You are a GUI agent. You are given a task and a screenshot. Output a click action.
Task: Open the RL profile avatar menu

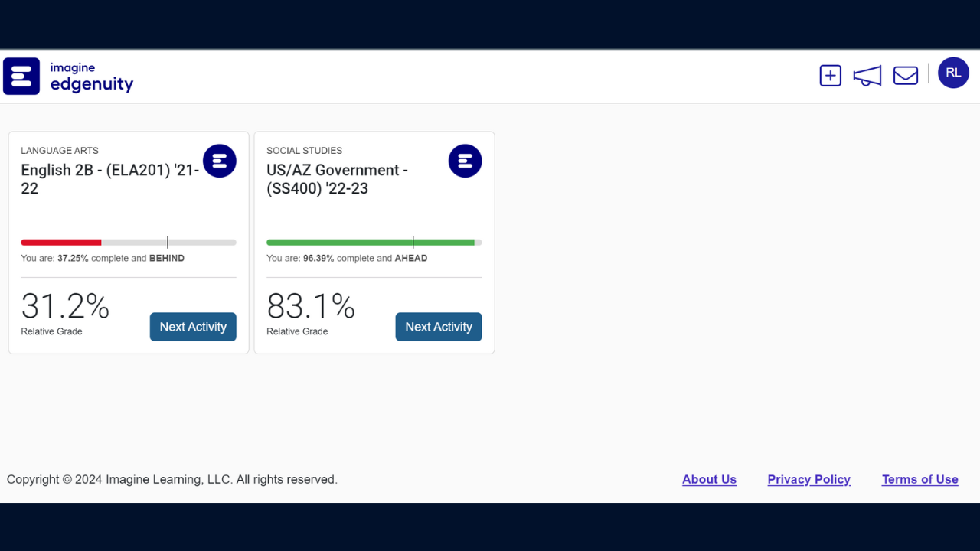[x=953, y=72]
